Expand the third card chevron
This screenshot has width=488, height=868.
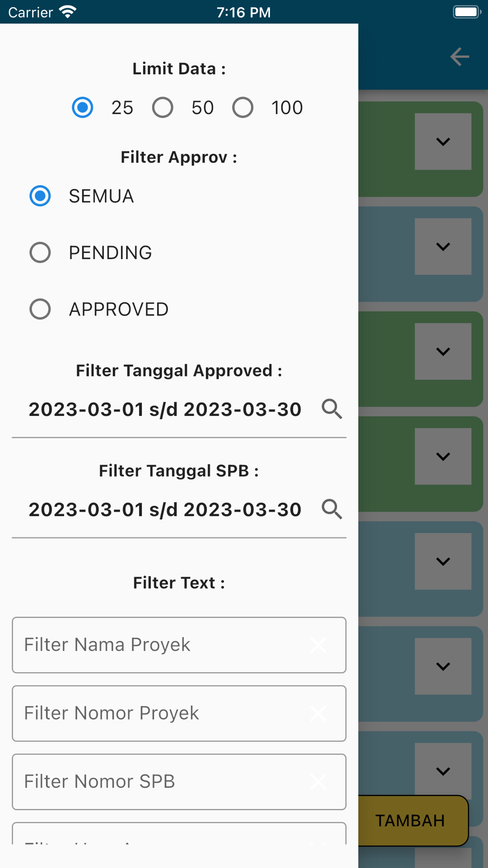pyautogui.click(x=443, y=351)
